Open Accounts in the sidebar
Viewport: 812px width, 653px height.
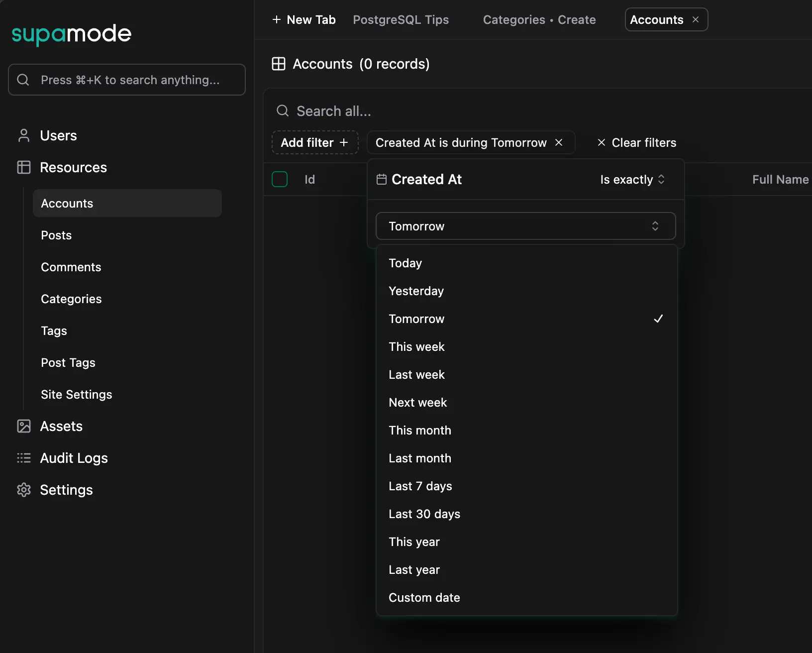pos(127,203)
